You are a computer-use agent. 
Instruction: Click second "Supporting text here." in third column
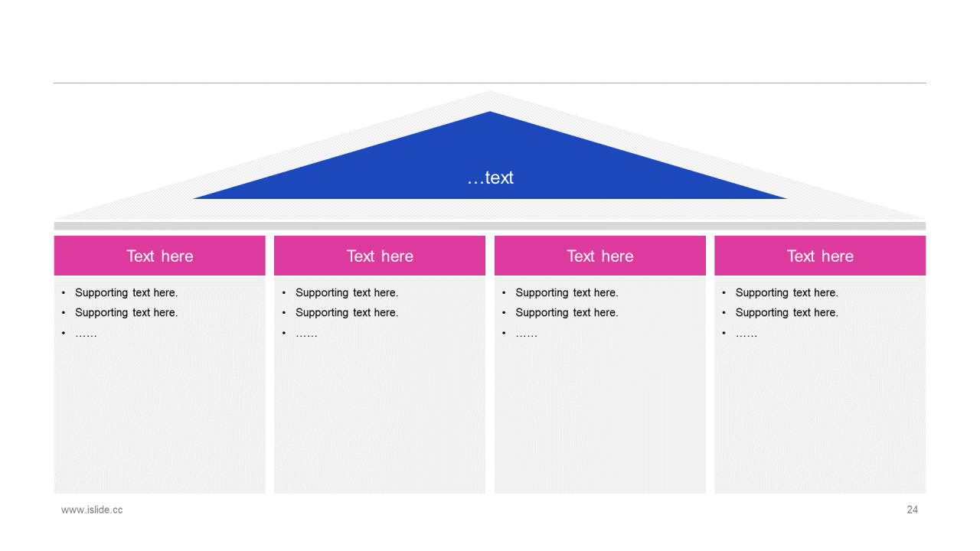tap(567, 312)
